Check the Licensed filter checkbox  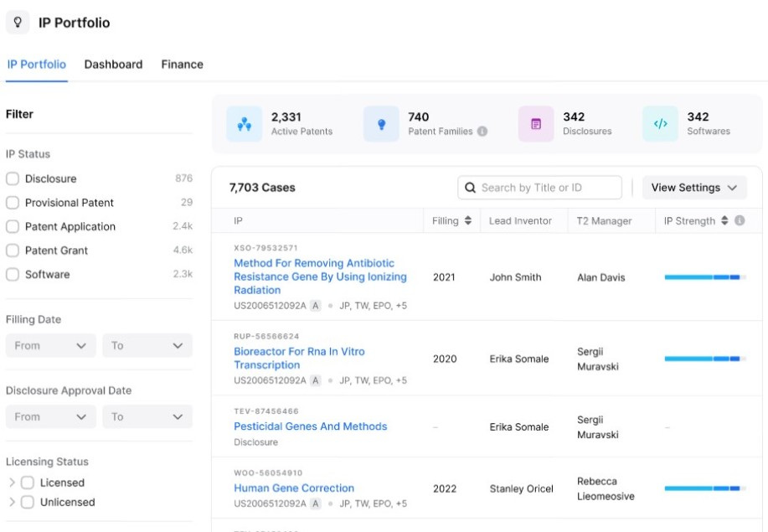point(28,483)
